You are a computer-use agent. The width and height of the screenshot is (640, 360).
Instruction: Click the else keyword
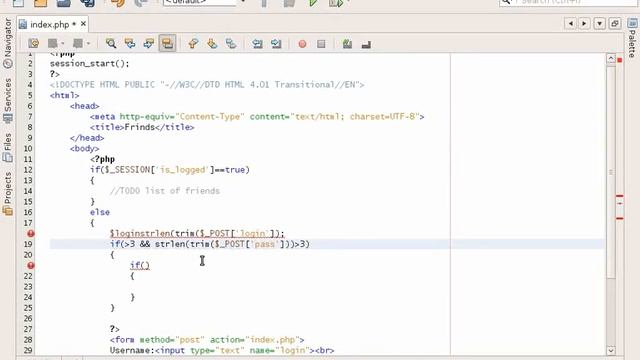[100, 212]
